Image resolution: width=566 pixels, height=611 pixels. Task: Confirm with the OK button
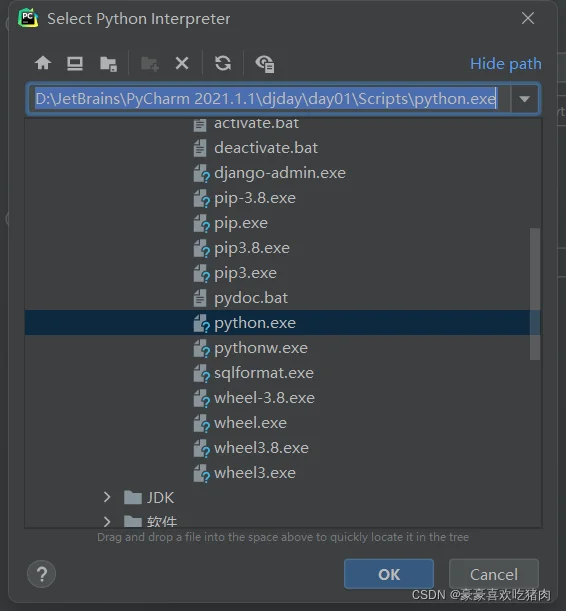tap(389, 574)
